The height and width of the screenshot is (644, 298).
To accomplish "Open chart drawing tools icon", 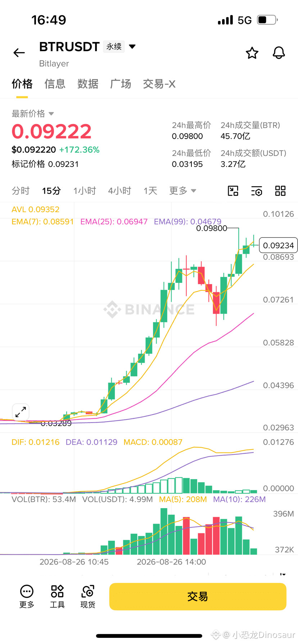I will (233, 191).
